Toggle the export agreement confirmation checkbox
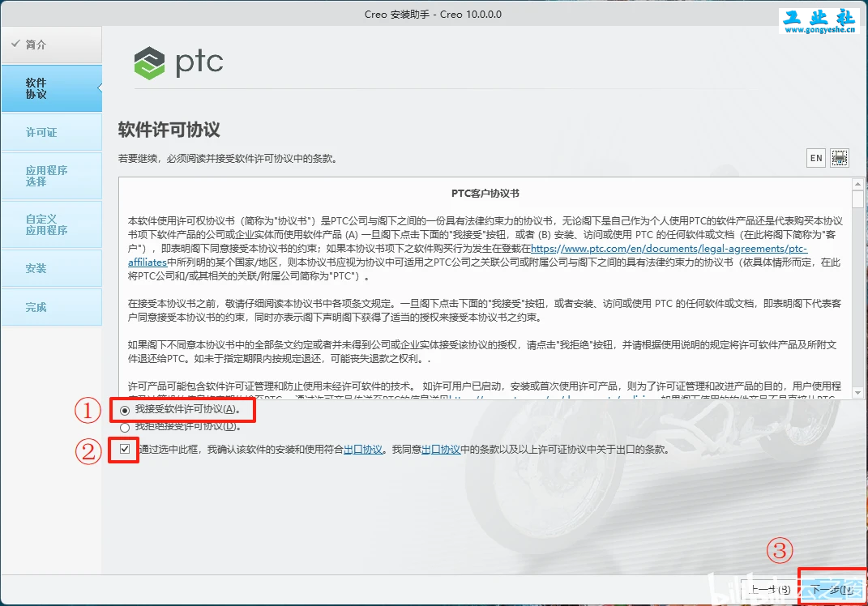Screen dimensions: 868x606 click(125, 449)
